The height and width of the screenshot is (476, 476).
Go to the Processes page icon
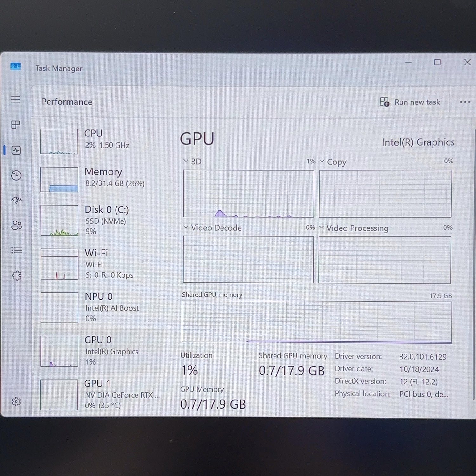tap(16, 124)
